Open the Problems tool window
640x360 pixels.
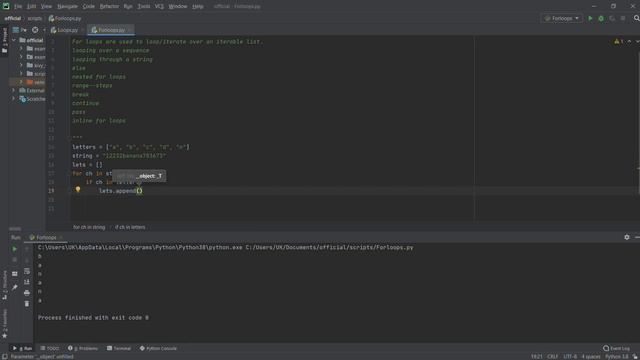coord(83,349)
